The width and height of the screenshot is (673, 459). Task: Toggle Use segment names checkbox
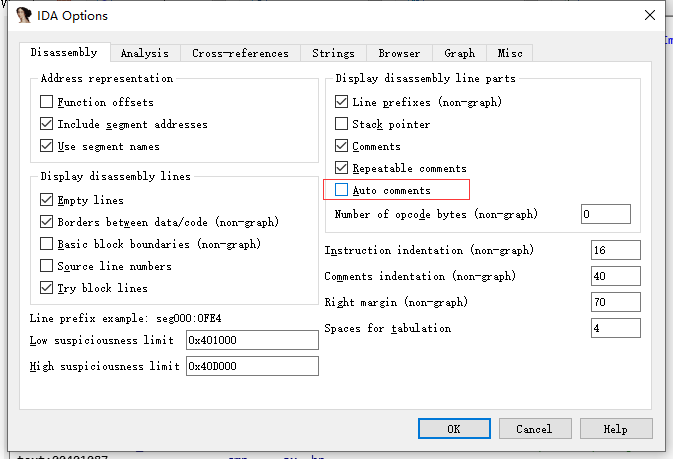tap(46, 146)
